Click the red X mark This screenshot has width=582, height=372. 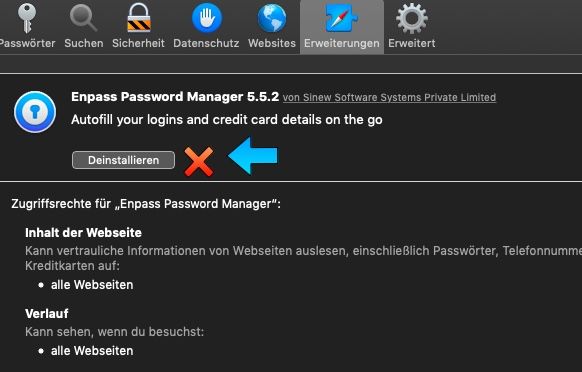pos(199,161)
